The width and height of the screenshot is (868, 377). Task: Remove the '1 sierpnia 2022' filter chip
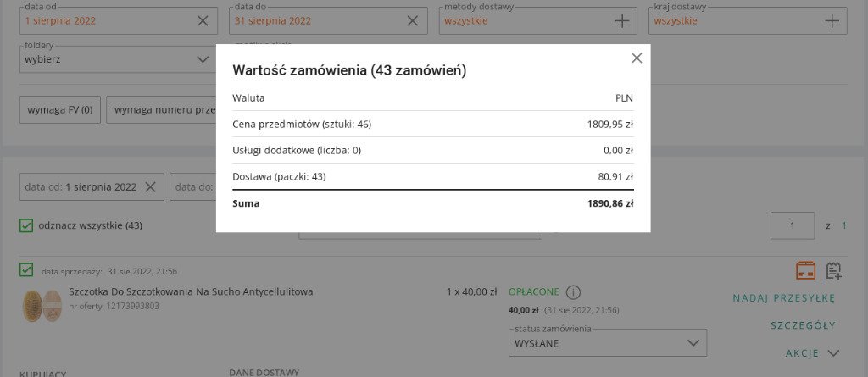click(x=150, y=187)
